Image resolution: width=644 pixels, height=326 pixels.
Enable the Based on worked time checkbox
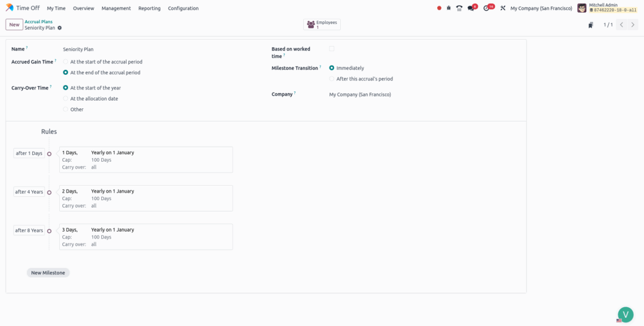coord(331,49)
